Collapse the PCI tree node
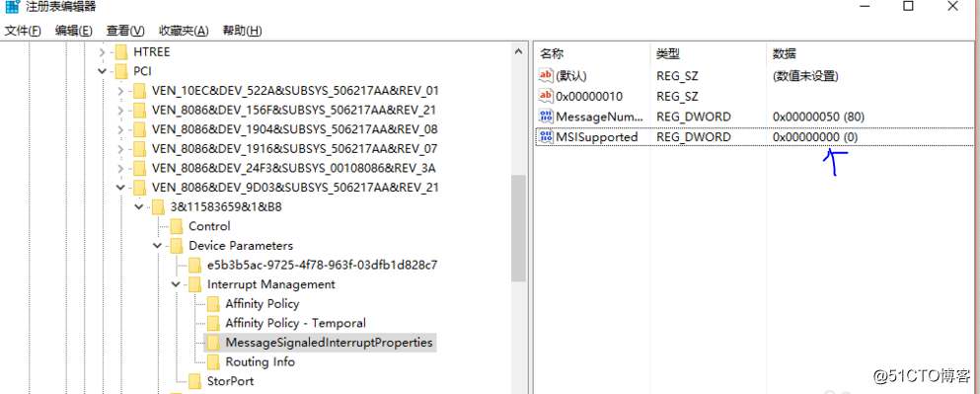 point(102,71)
